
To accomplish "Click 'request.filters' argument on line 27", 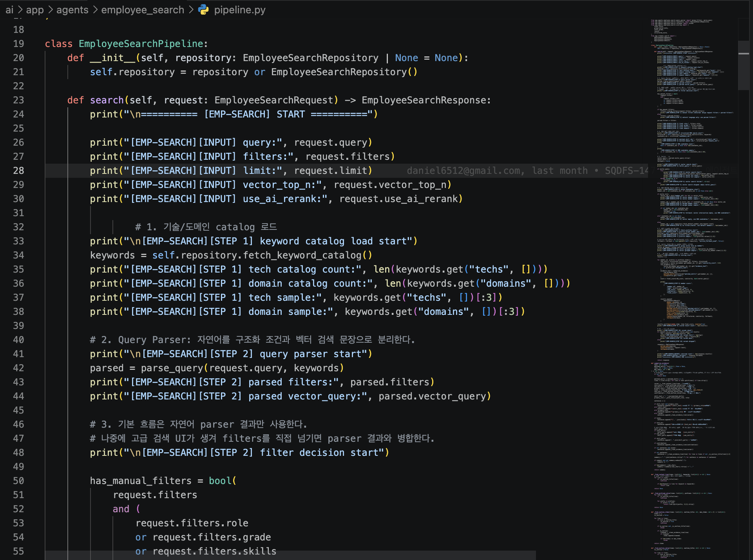I will click(x=348, y=157).
